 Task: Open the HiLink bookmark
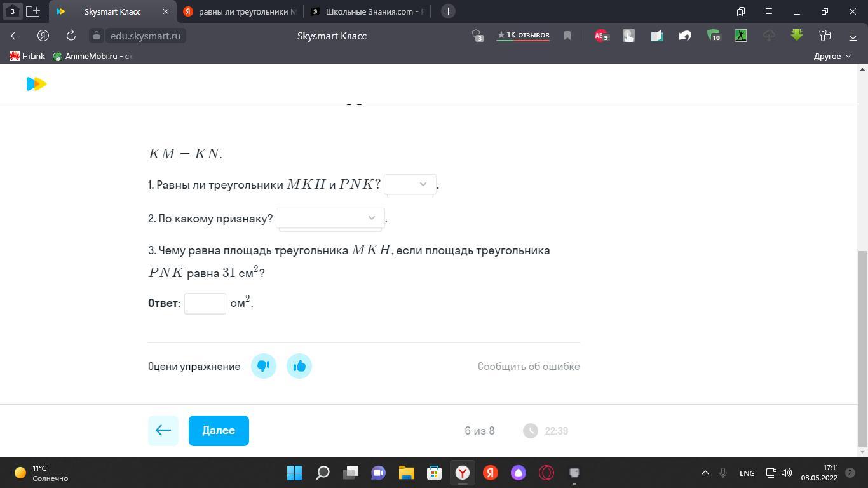coord(27,56)
